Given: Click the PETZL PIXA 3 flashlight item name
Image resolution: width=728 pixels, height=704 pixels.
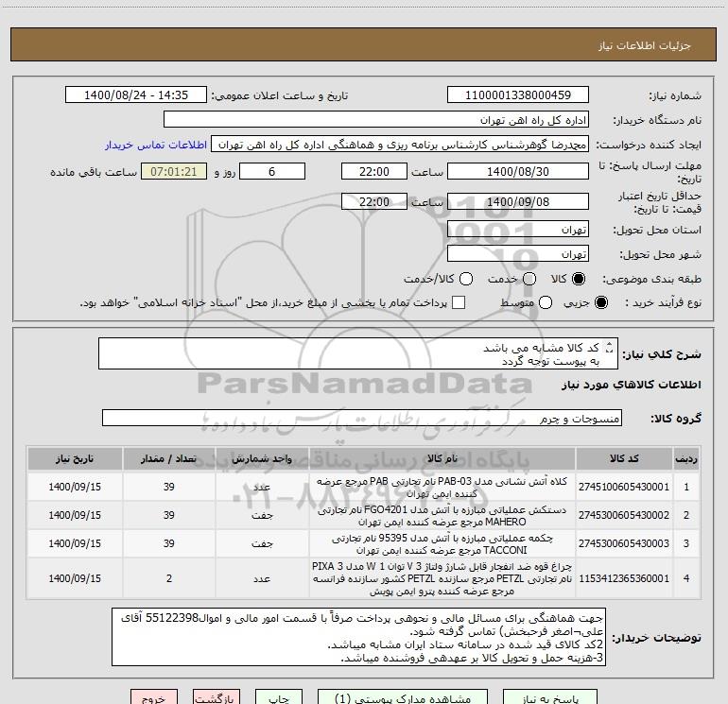Looking at the screenshot, I should point(442,578).
